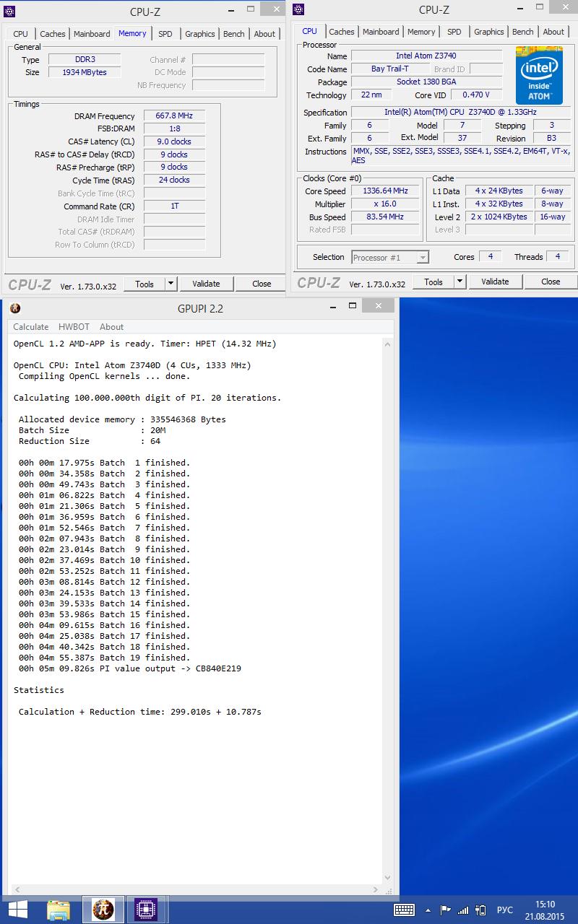578x924 pixels.
Task: Click the GPUPI window title icon
Action: click(x=15, y=308)
